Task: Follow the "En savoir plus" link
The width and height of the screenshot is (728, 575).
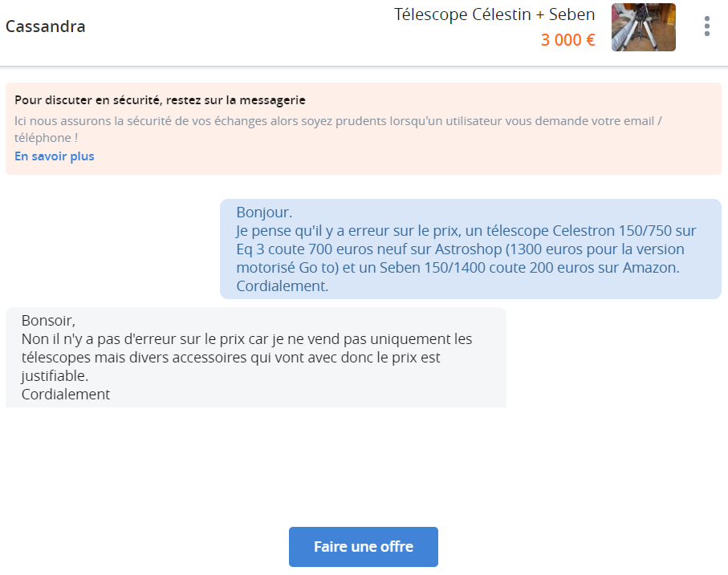Action: pyautogui.click(x=55, y=156)
